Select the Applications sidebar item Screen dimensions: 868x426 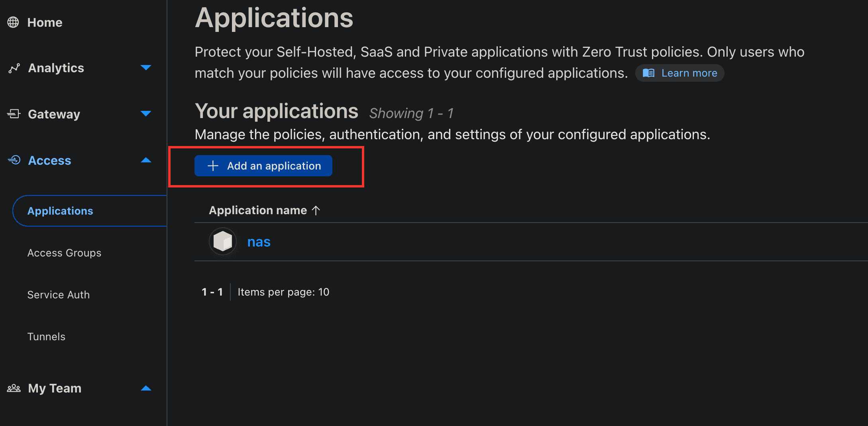click(60, 211)
